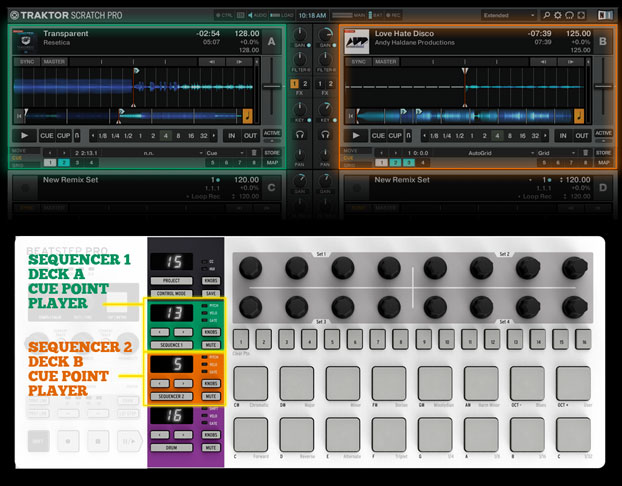
Task: Switch Deck A panel to GRID tab
Action: 25,165
